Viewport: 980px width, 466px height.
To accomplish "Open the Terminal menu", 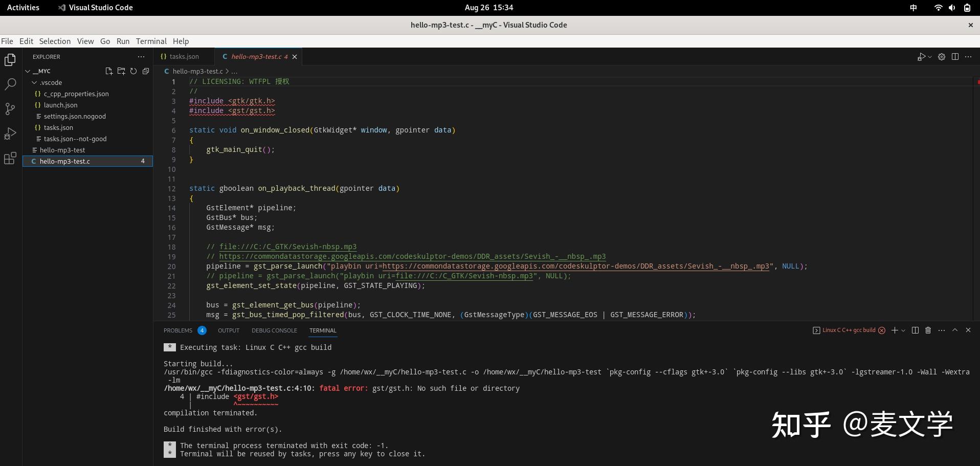I will (150, 41).
